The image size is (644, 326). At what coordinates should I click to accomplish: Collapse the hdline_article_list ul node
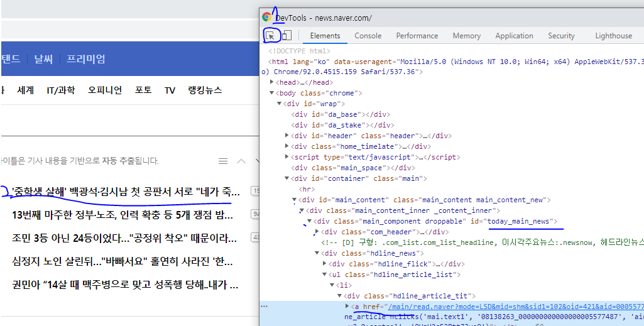324,274
